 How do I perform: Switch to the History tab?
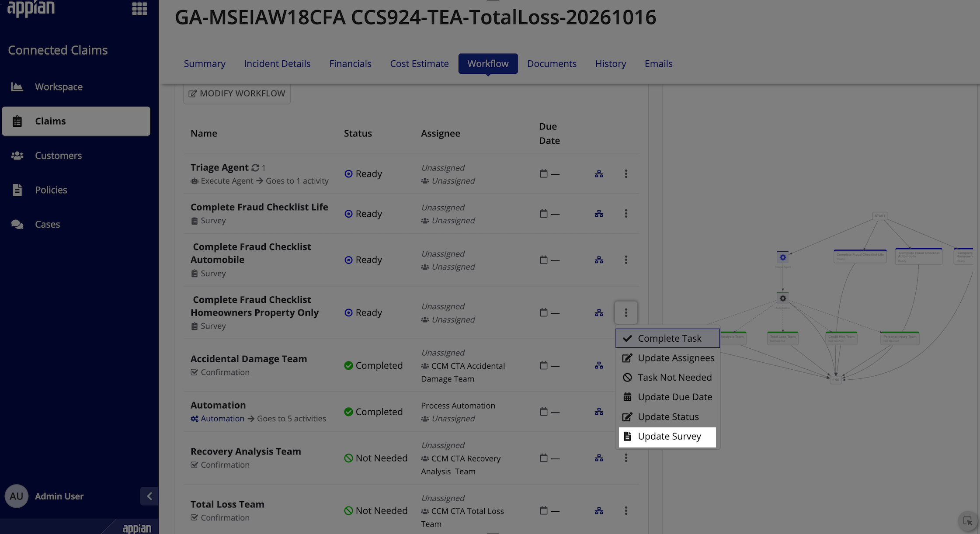point(610,64)
